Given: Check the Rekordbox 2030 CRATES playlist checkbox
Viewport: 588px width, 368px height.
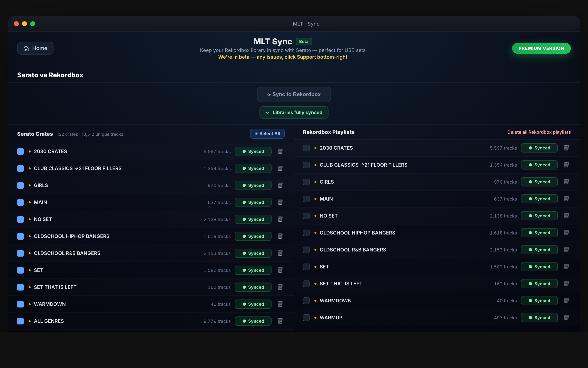Looking at the screenshot, I should pyautogui.click(x=306, y=148).
